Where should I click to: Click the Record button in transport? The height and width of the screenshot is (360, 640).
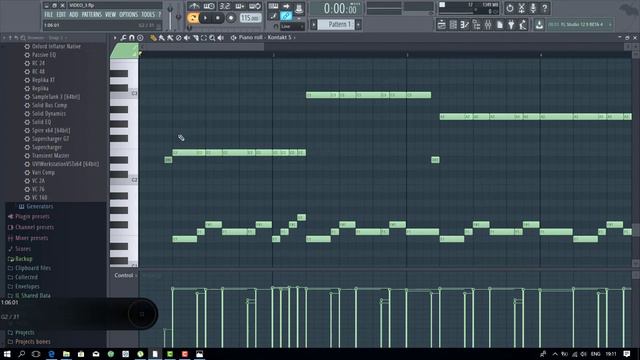231,18
